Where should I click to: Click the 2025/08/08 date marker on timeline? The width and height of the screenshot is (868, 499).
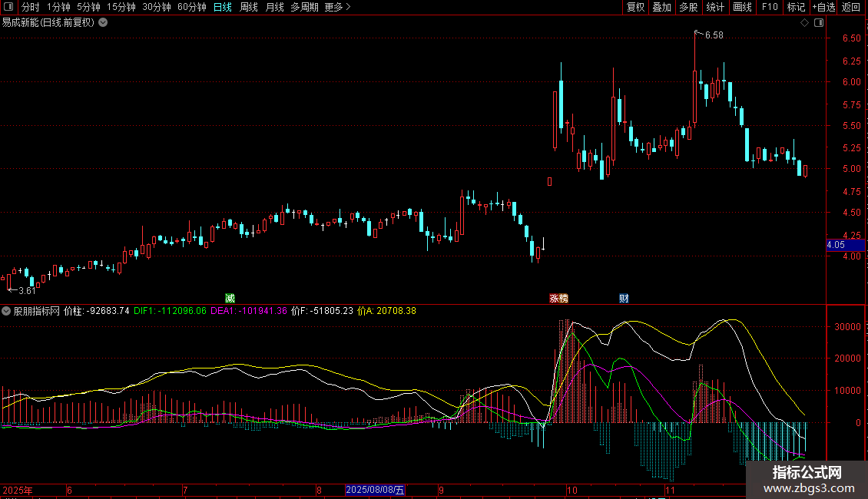tap(375, 490)
